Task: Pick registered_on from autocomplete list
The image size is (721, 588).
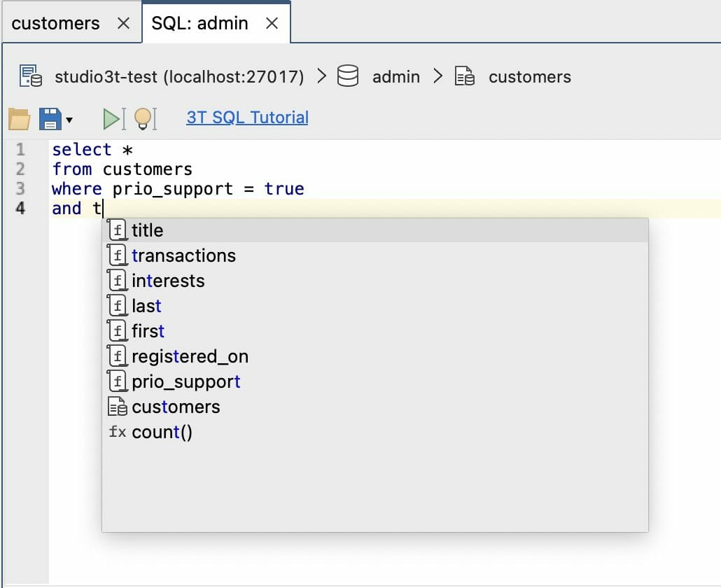Action: (375, 357)
